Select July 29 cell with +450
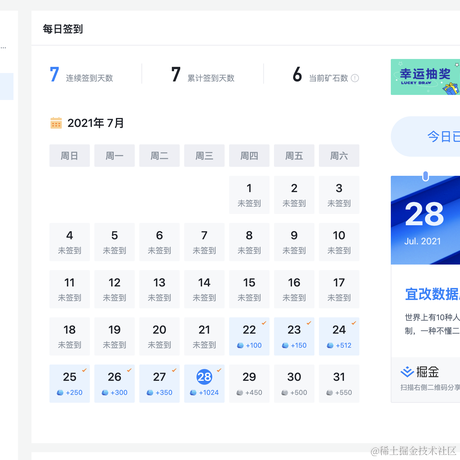Viewport: 460px width, 460px height. 249,383
